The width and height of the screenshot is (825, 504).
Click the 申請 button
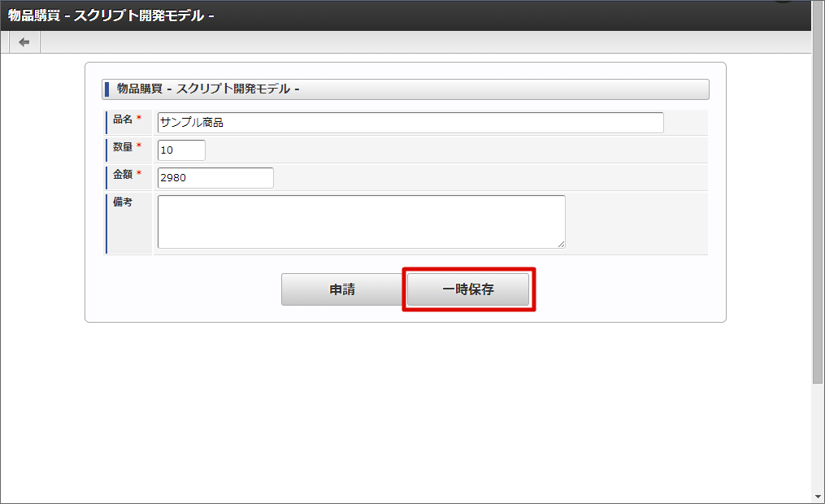(x=342, y=289)
